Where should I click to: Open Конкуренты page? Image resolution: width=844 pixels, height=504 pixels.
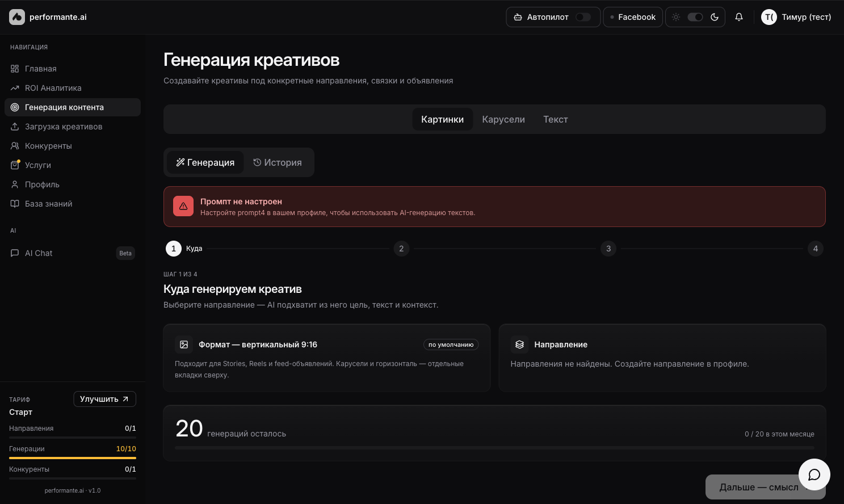[73, 146]
